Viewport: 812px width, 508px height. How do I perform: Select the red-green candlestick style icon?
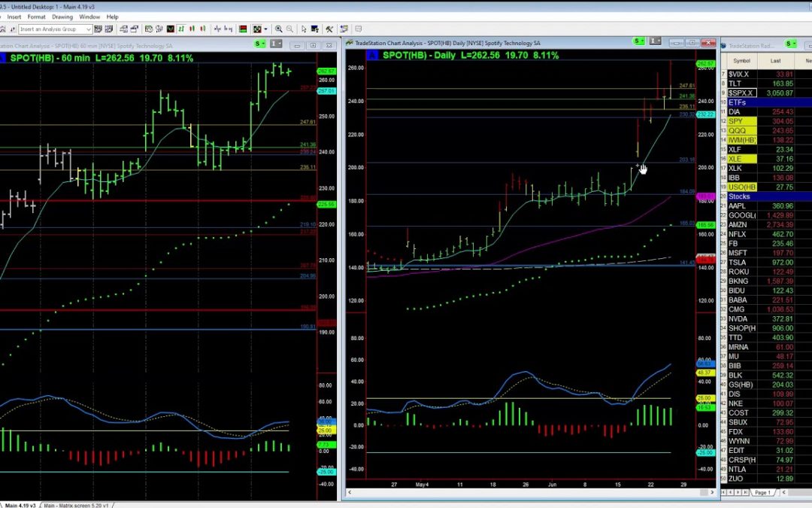(x=192, y=29)
